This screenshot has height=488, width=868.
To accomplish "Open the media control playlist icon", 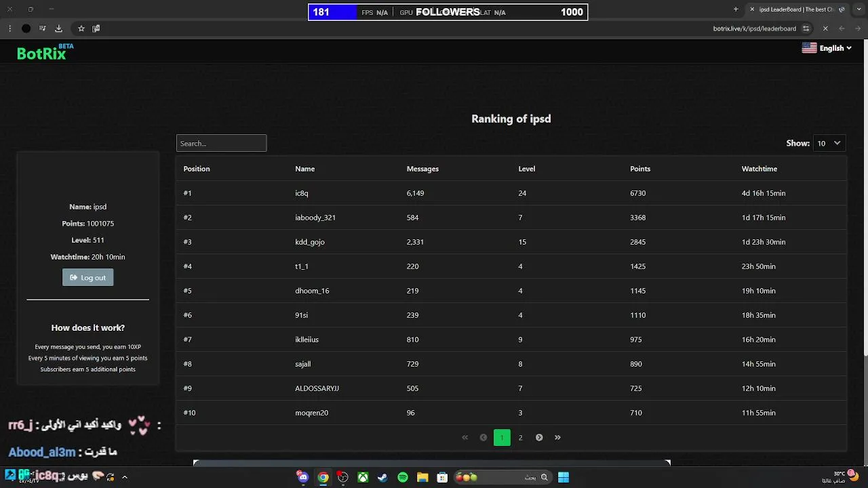I will pos(42,28).
